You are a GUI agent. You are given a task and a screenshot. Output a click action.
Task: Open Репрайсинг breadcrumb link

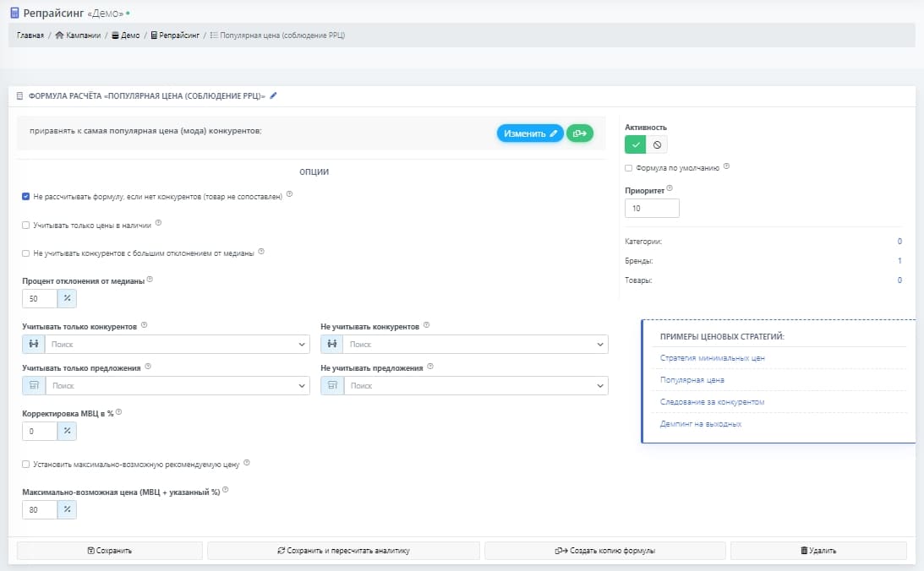pyautogui.click(x=178, y=35)
